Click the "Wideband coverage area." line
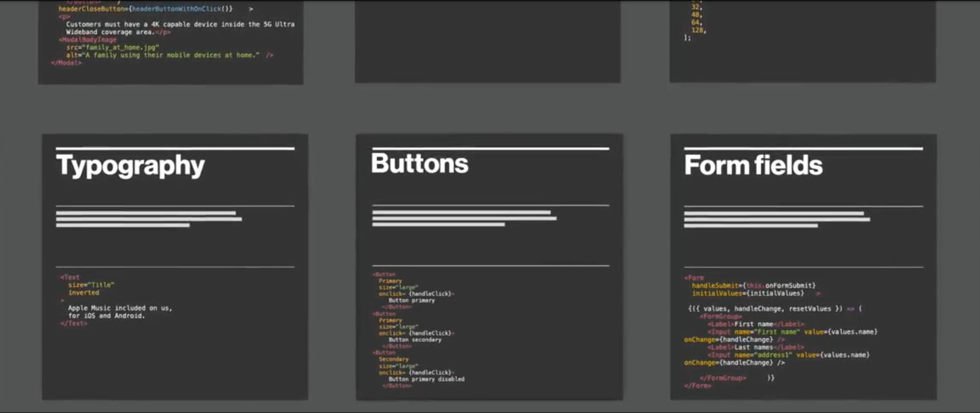This screenshot has height=413, width=980. tap(118, 32)
